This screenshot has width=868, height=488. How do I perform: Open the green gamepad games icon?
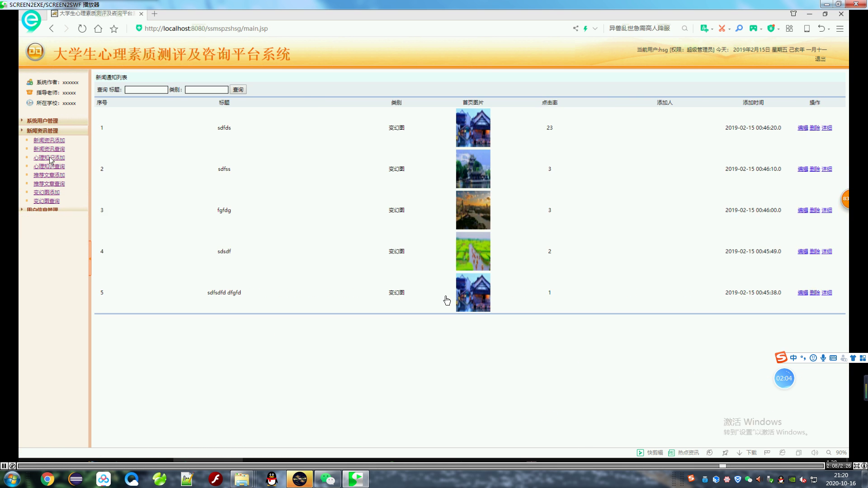753,28
